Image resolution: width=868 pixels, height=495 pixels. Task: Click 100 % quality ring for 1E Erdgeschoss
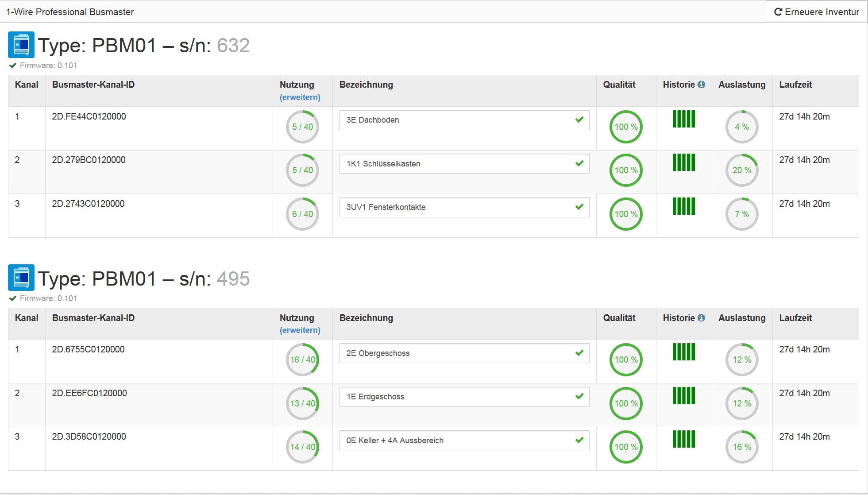click(x=626, y=403)
